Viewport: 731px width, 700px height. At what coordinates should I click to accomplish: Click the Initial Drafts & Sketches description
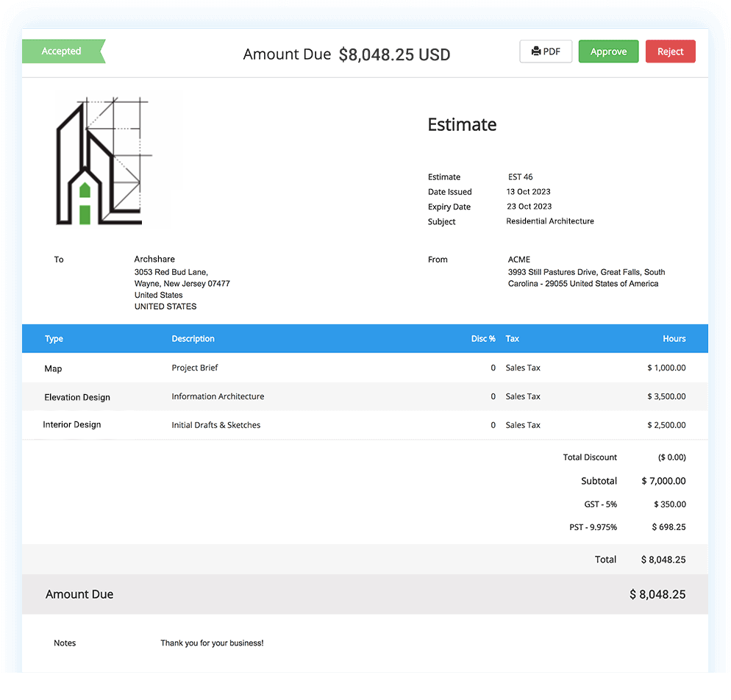pos(216,425)
